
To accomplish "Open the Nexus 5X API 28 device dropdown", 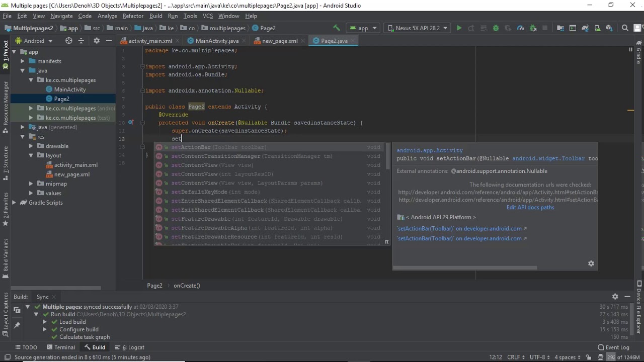I will pos(418,28).
